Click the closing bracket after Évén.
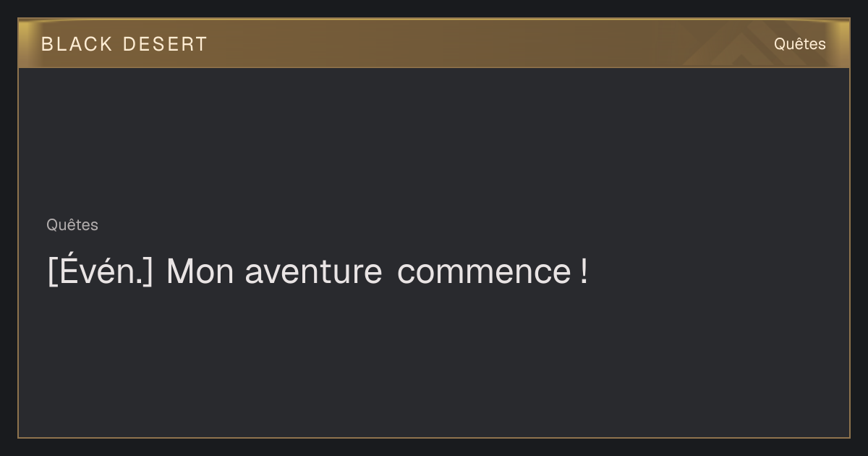 [x=148, y=272]
